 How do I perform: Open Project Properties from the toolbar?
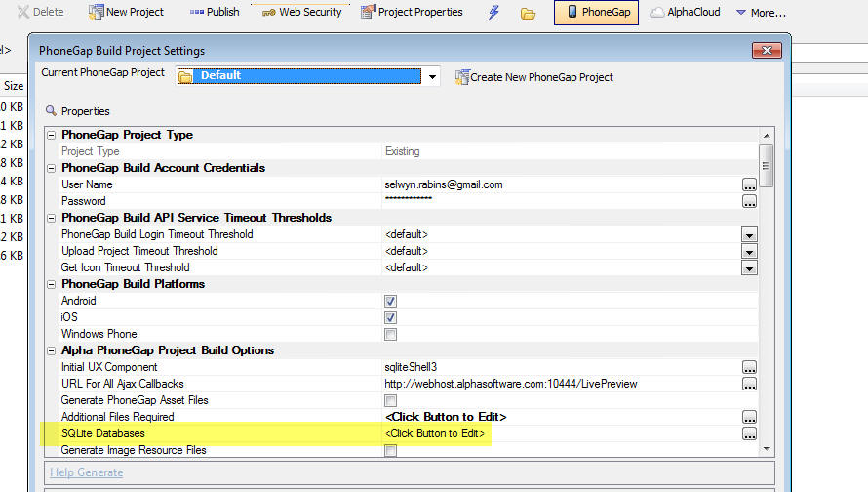coord(412,12)
